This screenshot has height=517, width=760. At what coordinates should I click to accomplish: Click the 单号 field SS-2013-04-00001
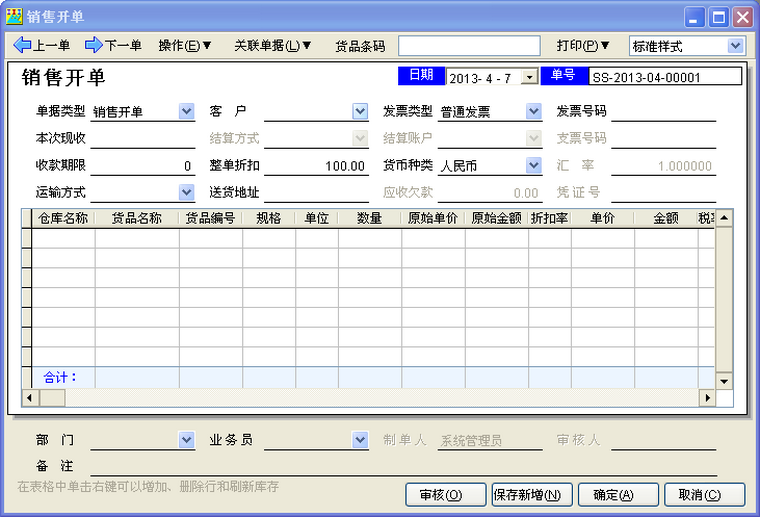click(x=665, y=77)
